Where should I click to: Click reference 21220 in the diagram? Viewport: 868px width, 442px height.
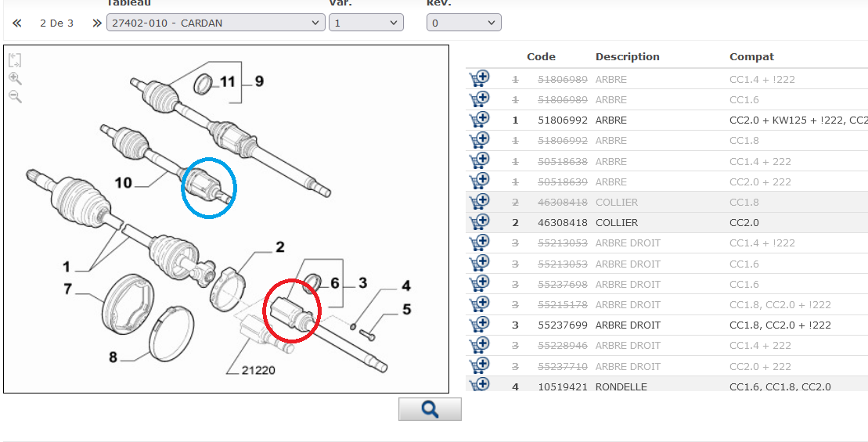[x=258, y=371]
